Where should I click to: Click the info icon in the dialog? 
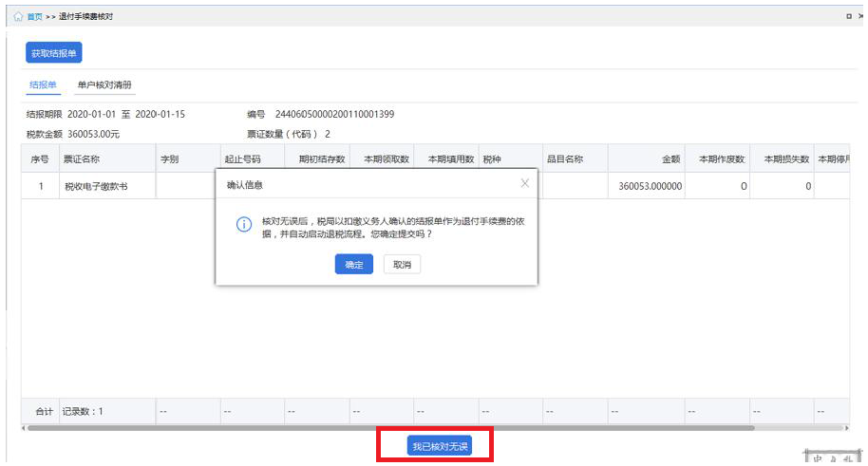244,224
